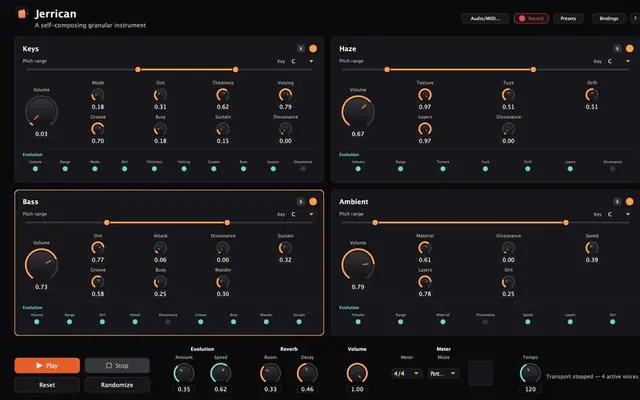Enable Dissonance evolution toggle in Keys panel
This screenshot has height=400, width=640.
coord(303,169)
